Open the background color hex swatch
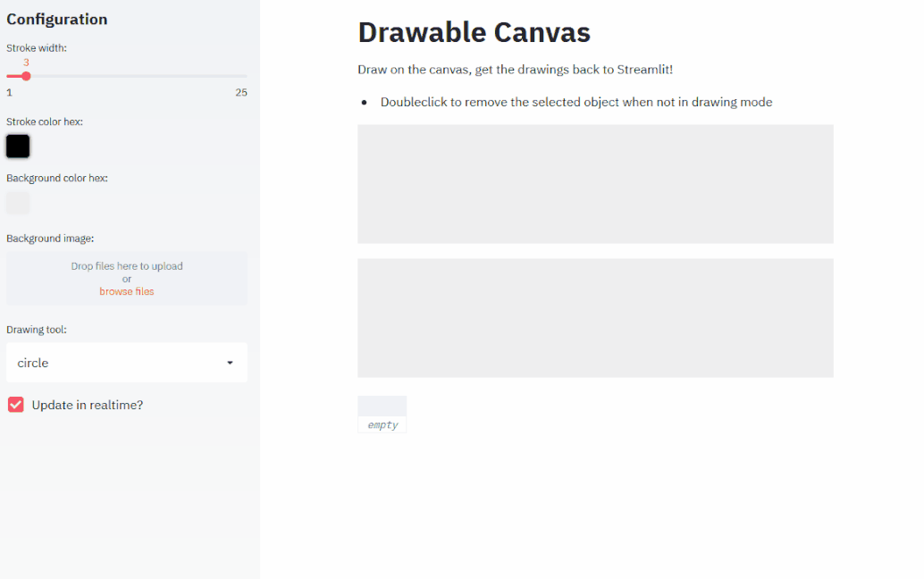This screenshot has width=924, height=579. 17,202
